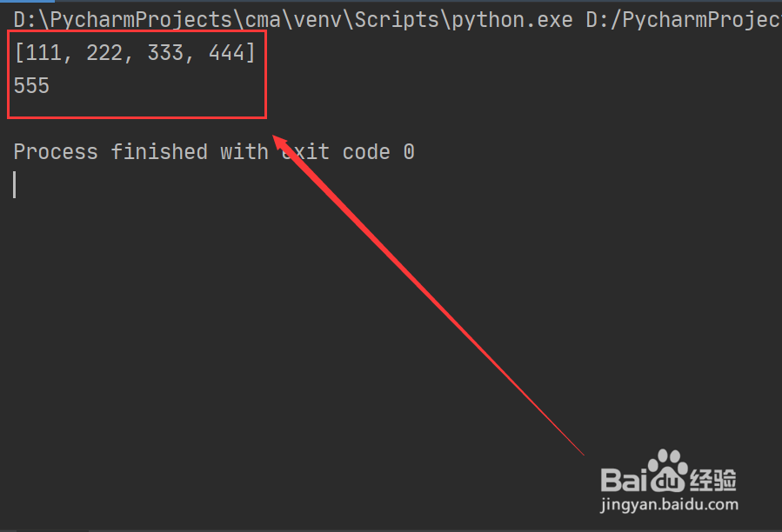Click exit code value 0

coord(409,152)
